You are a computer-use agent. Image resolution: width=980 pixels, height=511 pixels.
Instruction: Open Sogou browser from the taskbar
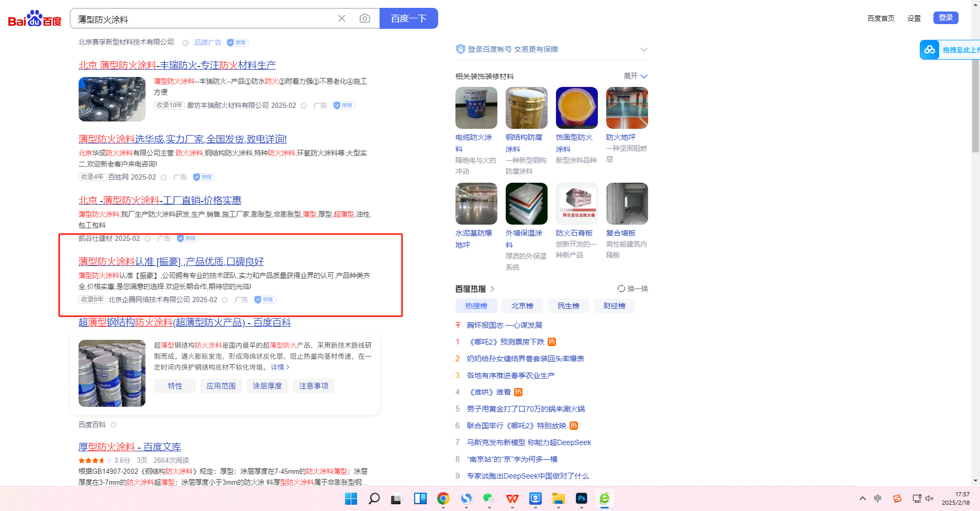(x=466, y=498)
